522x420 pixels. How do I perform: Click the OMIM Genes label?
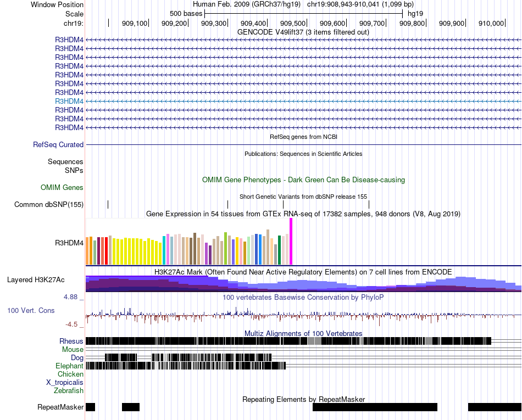tap(62, 188)
